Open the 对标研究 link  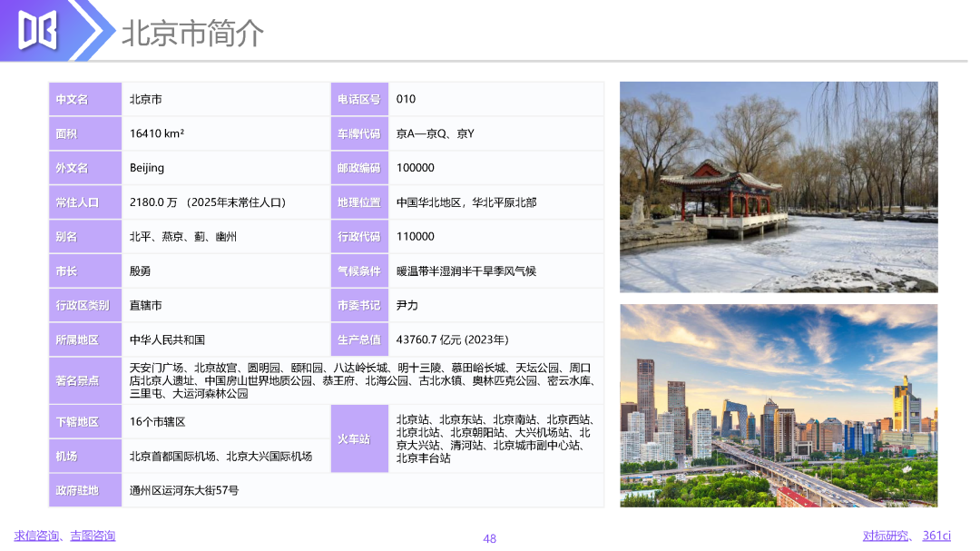coord(885,536)
